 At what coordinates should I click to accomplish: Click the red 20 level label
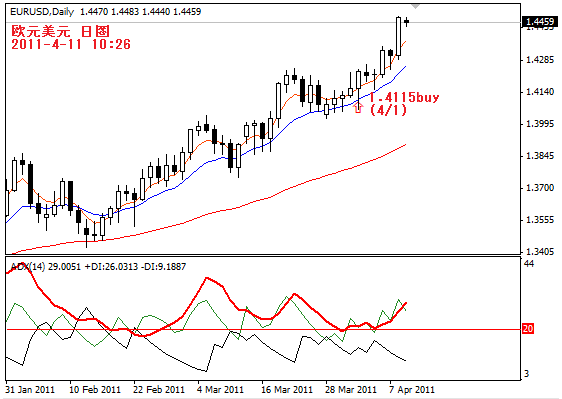click(528, 328)
